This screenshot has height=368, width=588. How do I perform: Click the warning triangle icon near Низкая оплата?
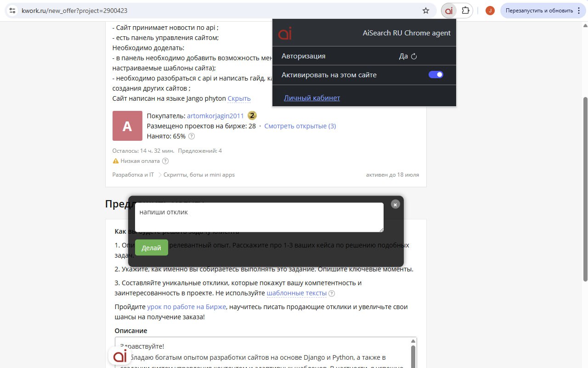click(116, 161)
